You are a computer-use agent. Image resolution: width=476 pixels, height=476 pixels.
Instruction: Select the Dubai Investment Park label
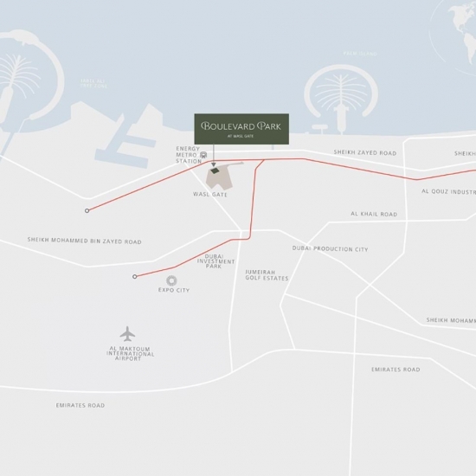[x=215, y=261]
